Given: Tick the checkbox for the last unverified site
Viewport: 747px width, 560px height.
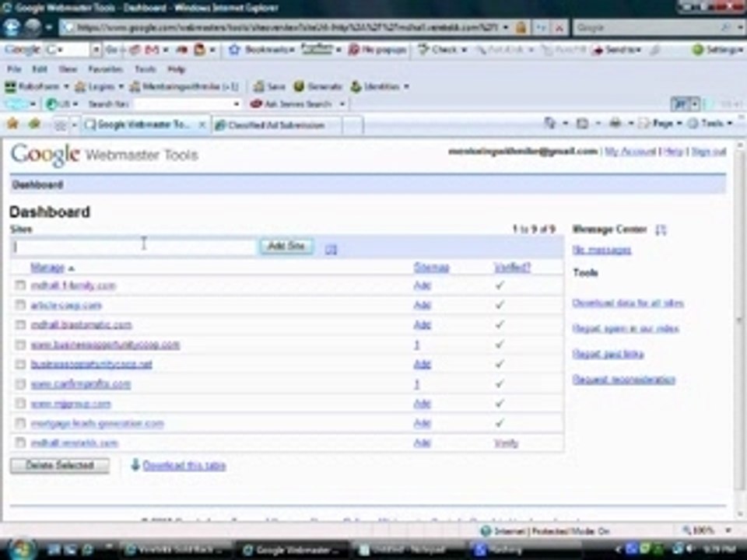Looking at the screenshot, I should [20, 443].
